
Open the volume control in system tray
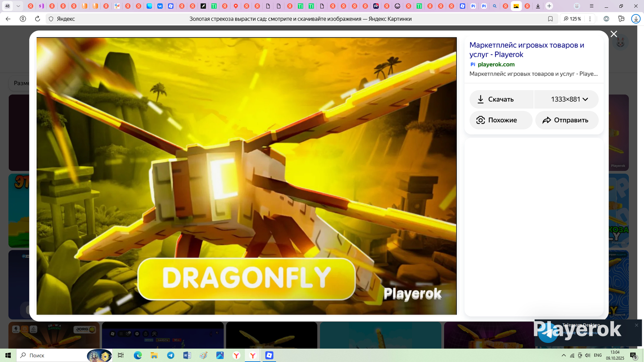point(587,355)
